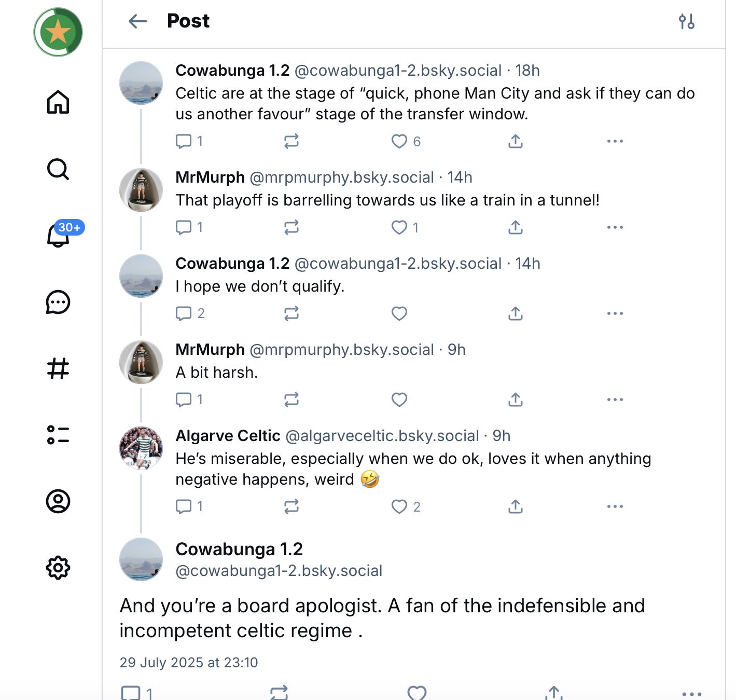Image resolution: width=736 pixels, height=700 pixels.
Task: Click the green star avatar at top left
Action: coord(58,32)
